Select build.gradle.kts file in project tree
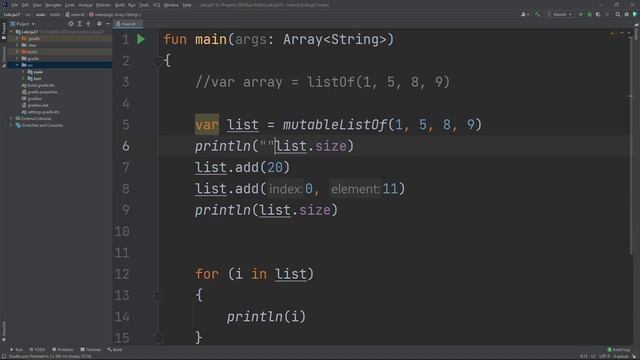Image resolution: width=640 pixels, height=360 pixels. click(x=38, y=85)
